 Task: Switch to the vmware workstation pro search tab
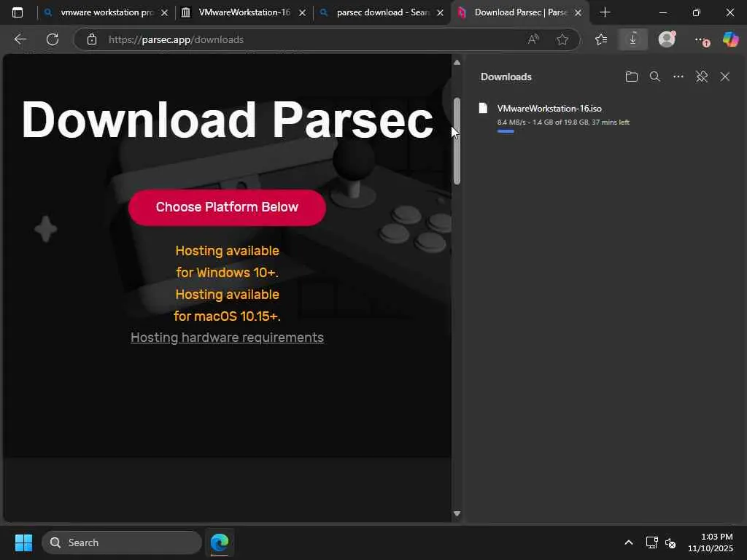pyautogui.click(x=105, y=12)
